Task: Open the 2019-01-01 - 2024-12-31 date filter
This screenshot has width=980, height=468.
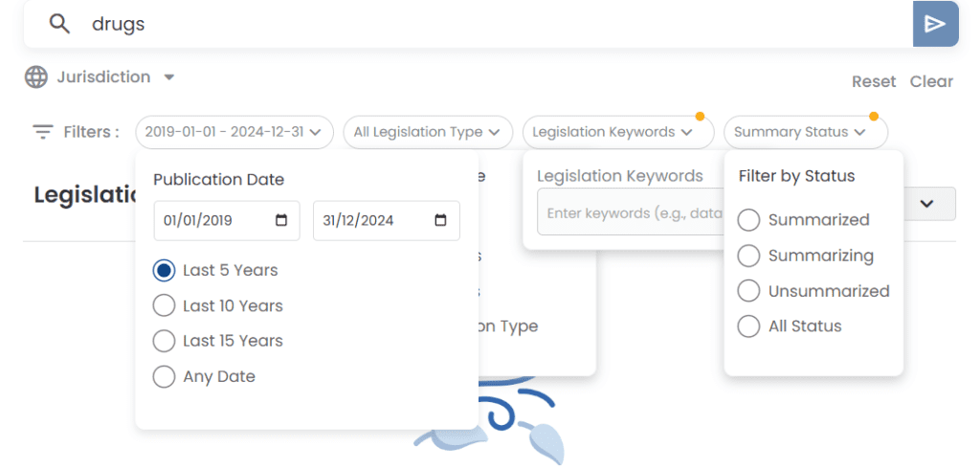Action: [234, 132]
